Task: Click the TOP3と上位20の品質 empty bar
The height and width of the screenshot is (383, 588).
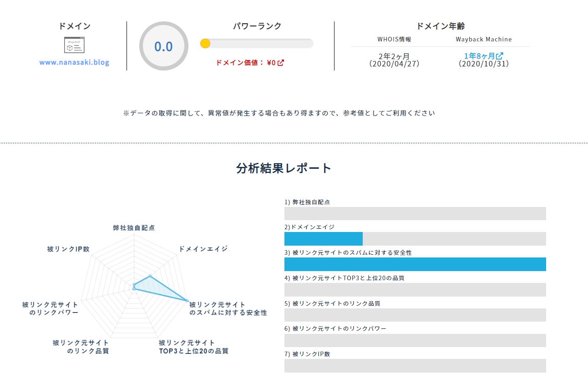Action: (415, 290)
